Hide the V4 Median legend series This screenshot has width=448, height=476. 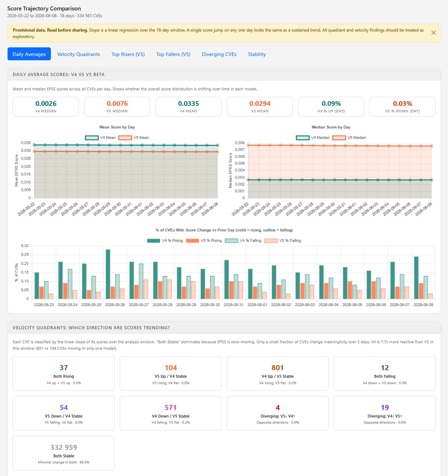click(313, 138)
